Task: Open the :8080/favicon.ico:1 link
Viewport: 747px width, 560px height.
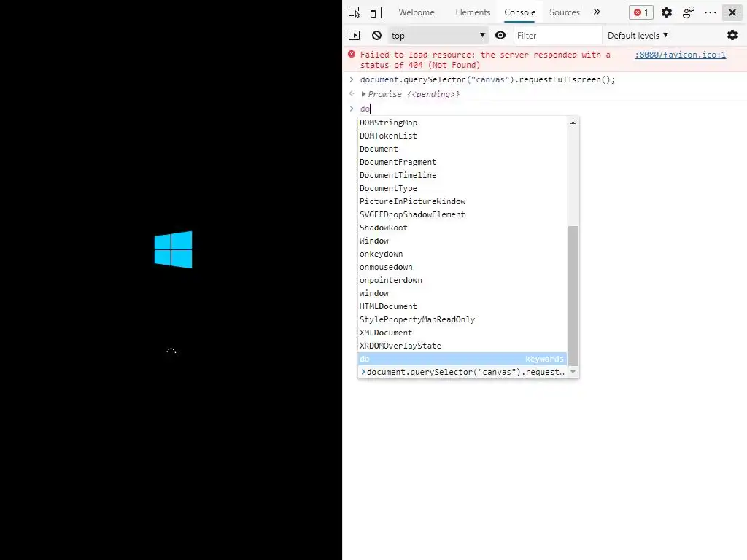Action: pyautogui.click(x=681, y=55)
